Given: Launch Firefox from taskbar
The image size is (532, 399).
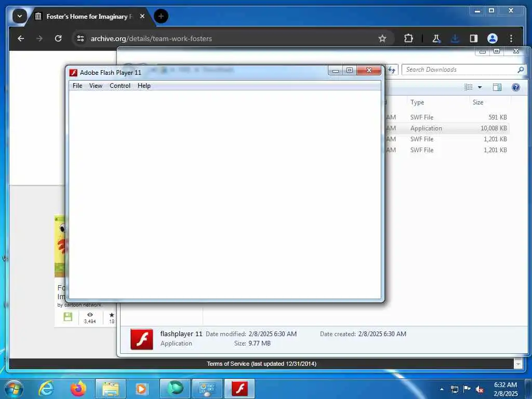Looking at the screenshot, I should (x=78, y=389).
